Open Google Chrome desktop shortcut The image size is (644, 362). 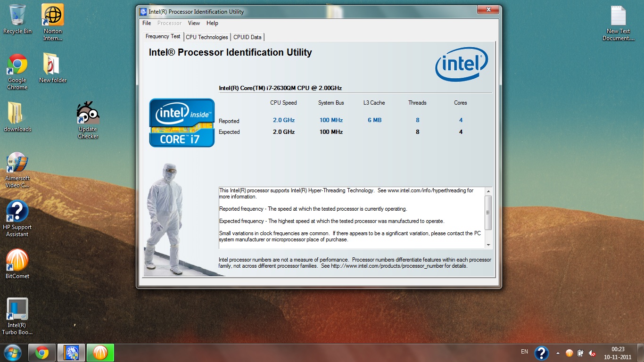click(17, 71)
